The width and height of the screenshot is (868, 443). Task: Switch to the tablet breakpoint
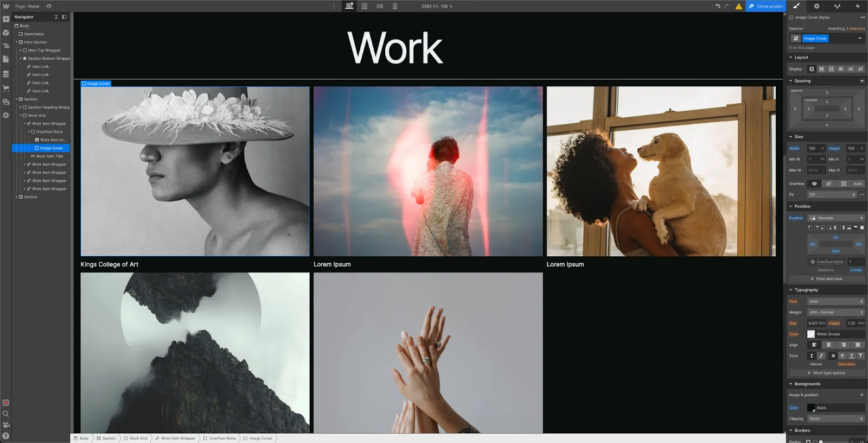tap(365, 6)
